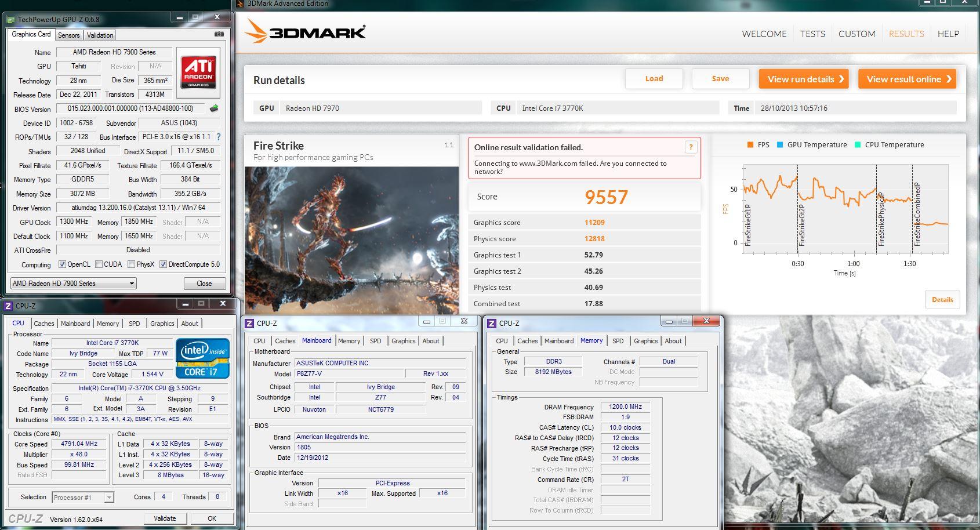
Task: Click the validation help question mark icon
Action: 691,147
